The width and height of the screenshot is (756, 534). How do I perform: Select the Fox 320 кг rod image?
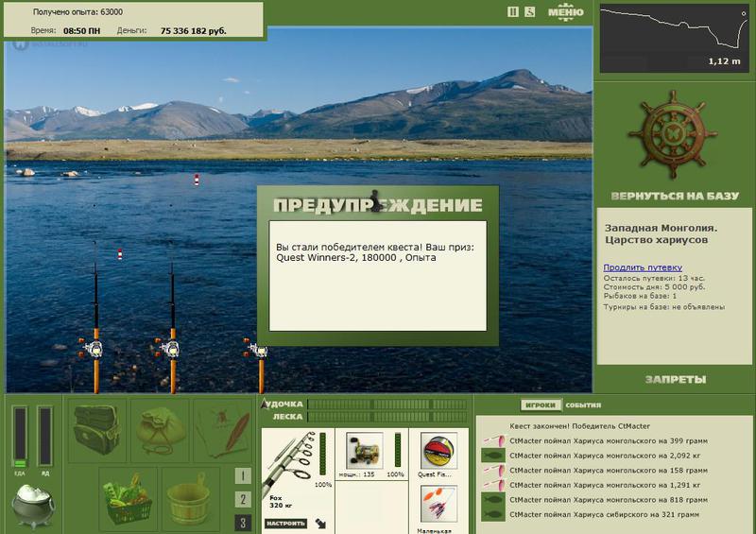[x=291, y=463]
